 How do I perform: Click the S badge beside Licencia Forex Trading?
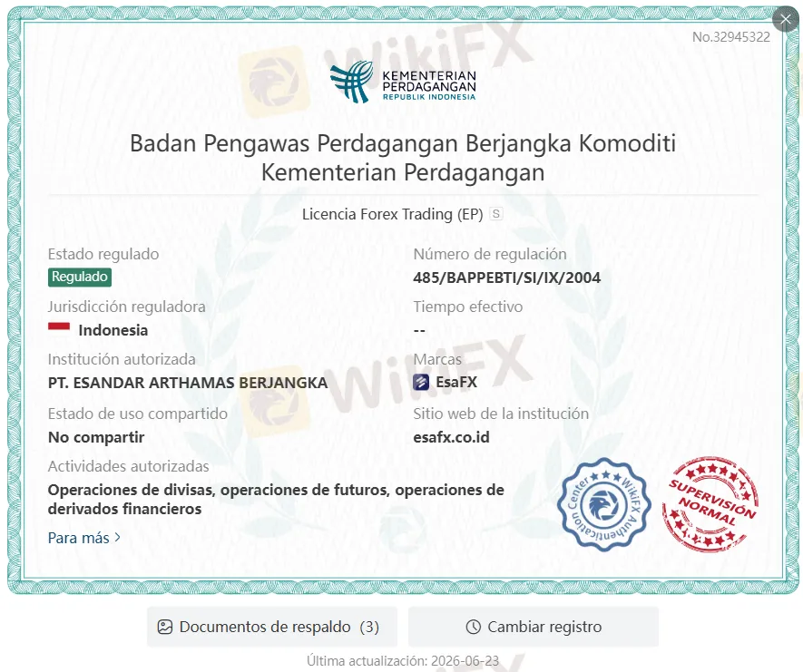pyautogui.click(x=495, y=213)
